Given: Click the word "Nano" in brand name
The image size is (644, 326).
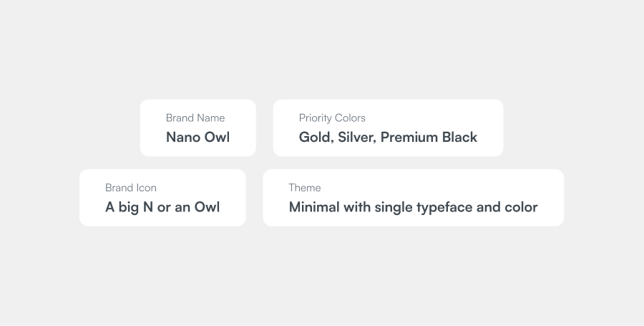Looking at the screenshot, I should pos(182,137).
